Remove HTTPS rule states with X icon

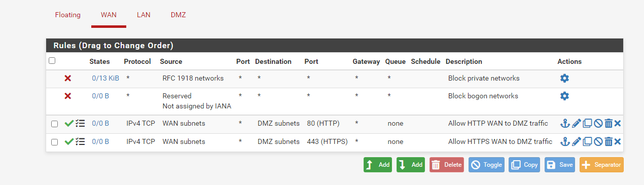pos(618,141)
